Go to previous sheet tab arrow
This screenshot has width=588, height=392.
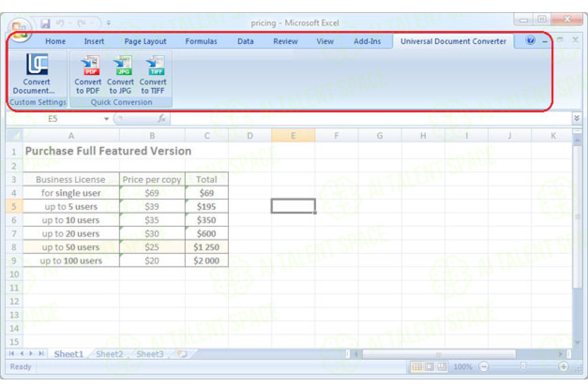(22, 354)
